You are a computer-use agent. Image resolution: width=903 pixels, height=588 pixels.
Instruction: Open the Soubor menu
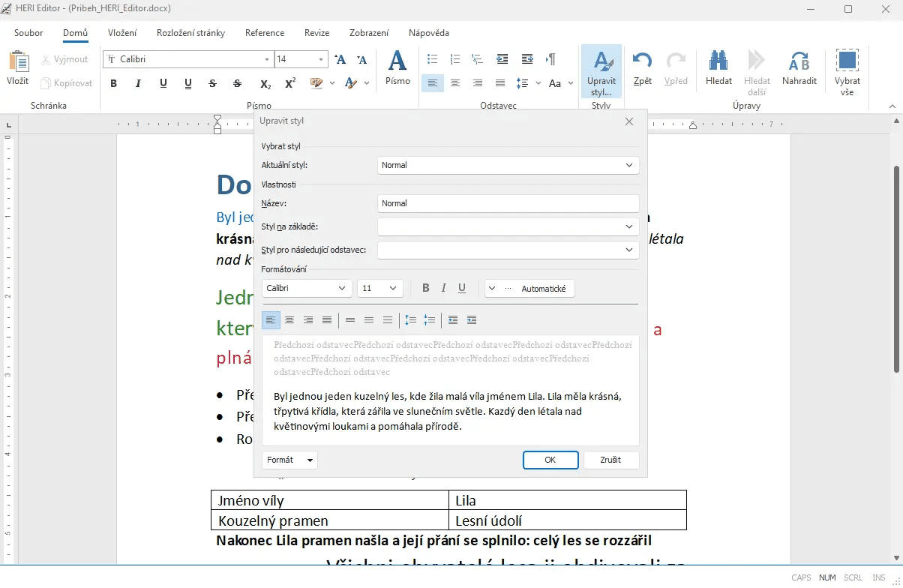point(28,33)
